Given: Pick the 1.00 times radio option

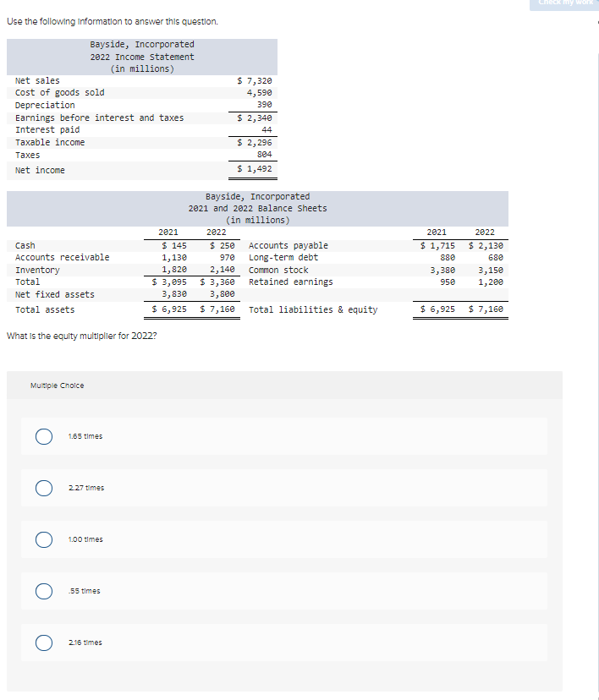Looking at the screenshot, I should (x=44, y=539).
